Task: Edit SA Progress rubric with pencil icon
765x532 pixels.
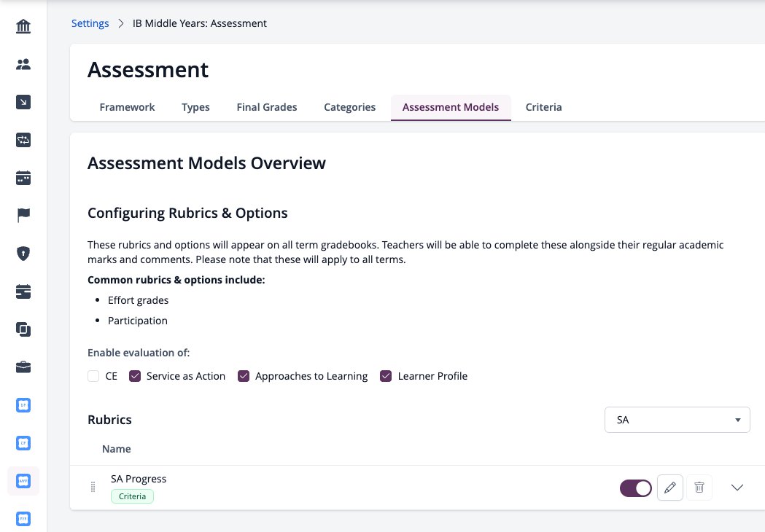Action: click(670, 487)
